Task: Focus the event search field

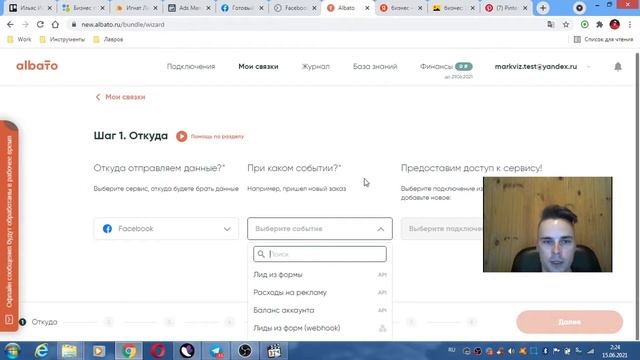Action: tap(320, 254)
